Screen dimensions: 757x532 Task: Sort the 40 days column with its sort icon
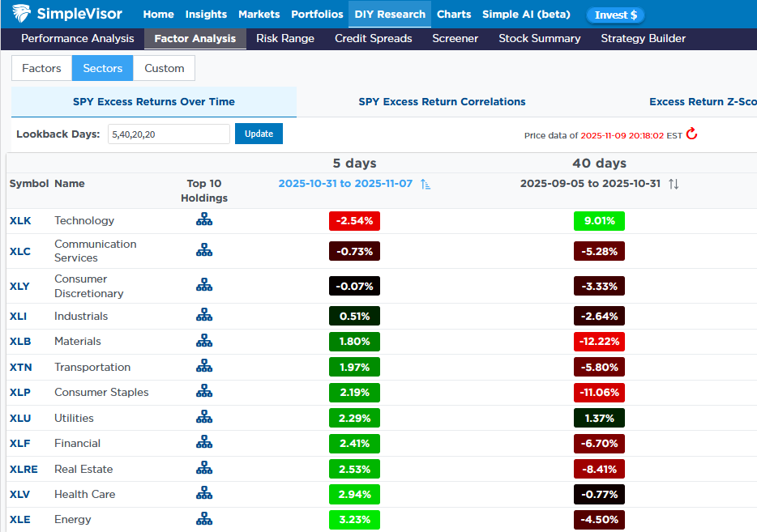pos(674,184)
